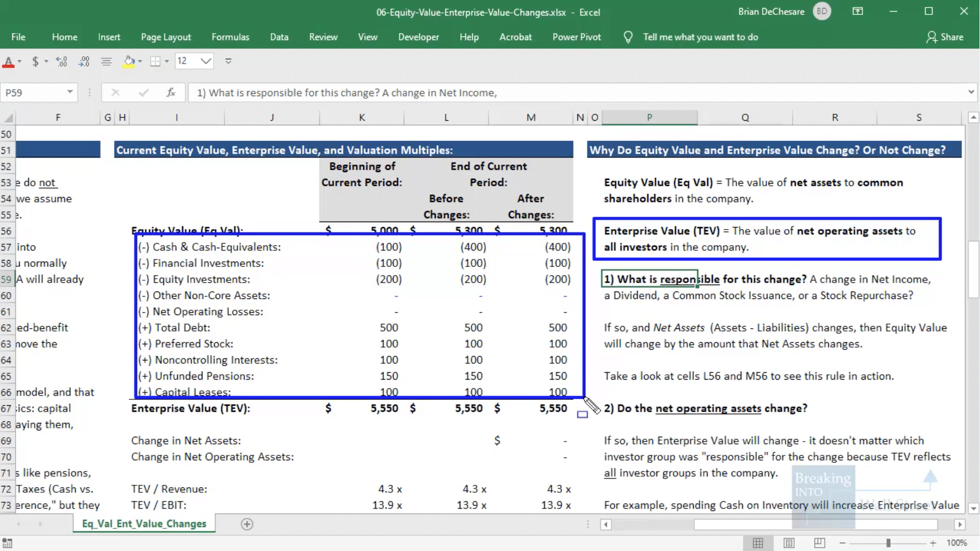This screenshot has height=551, width=980.
Task: Open the Power Pivot tab
Action: [576, 37]
